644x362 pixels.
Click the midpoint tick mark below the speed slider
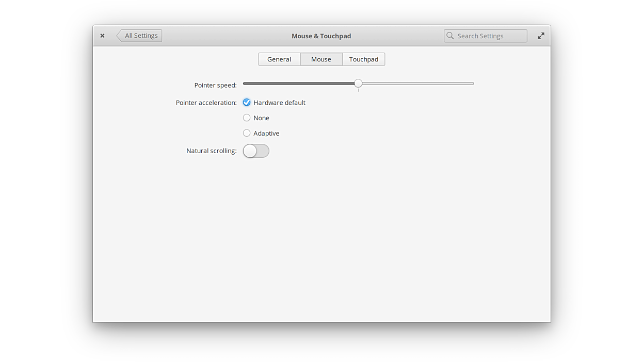pos(358,90)
